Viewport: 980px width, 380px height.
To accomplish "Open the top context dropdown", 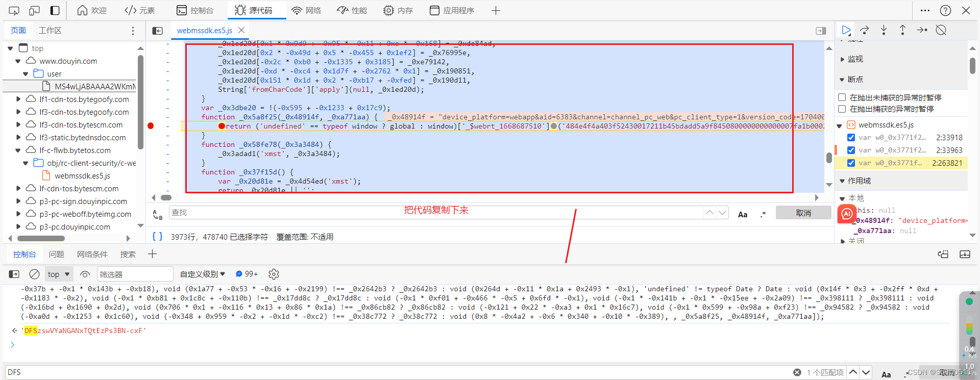I will 59,274.
